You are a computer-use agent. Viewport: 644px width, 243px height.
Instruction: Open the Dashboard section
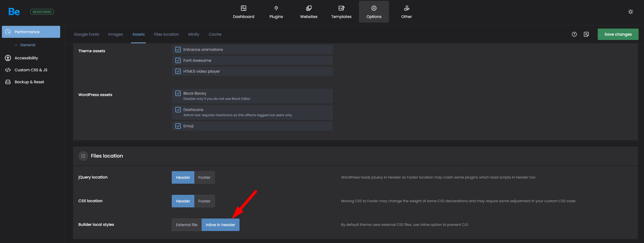click(x=243, y=12)
